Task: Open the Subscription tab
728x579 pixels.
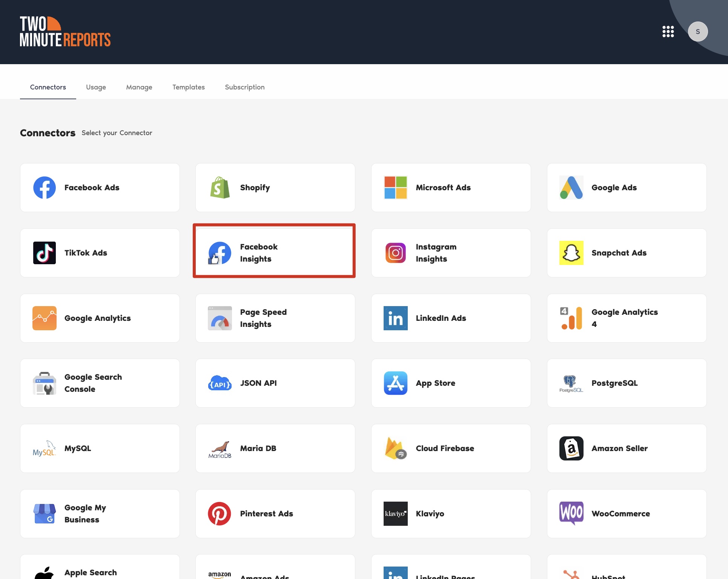Action: click(245, 87)
